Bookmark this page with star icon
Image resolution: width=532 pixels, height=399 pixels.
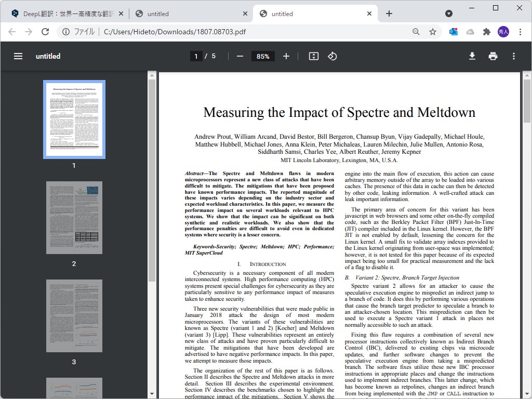click(433, 32)
